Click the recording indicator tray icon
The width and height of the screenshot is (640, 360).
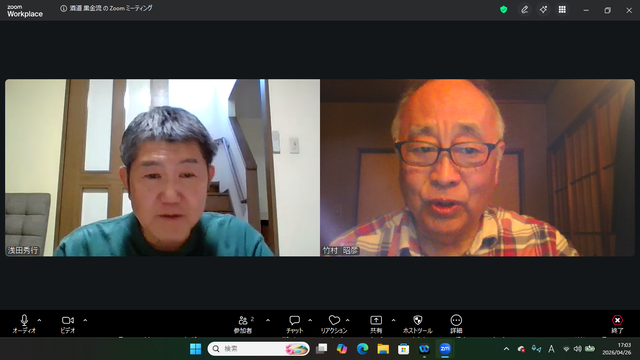click(x=521, y=349)
